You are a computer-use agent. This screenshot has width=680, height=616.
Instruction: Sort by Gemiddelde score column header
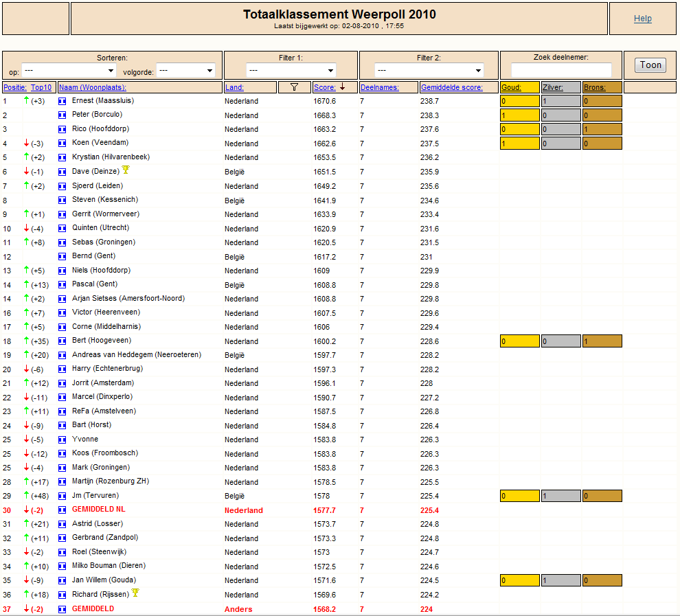click(451, 87)
